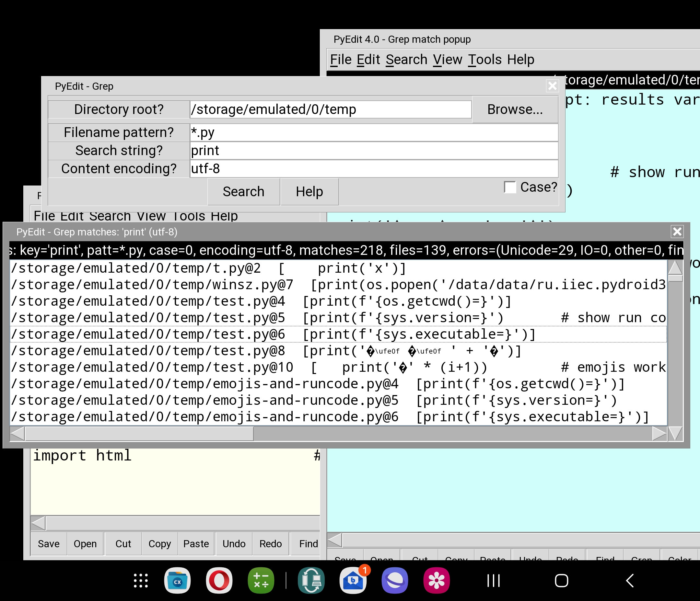Tap the back navigation arrow
This screenshot has height=601, width=700.
[x=630, y=581]
